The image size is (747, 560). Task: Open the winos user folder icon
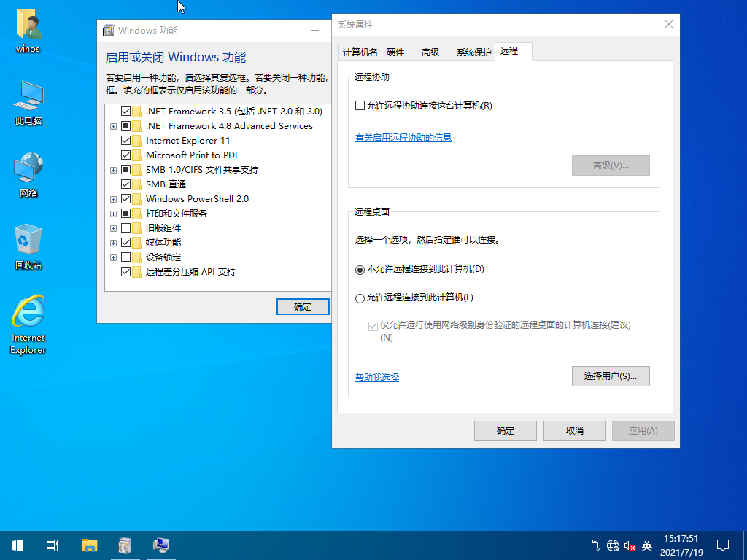[28, 29]
